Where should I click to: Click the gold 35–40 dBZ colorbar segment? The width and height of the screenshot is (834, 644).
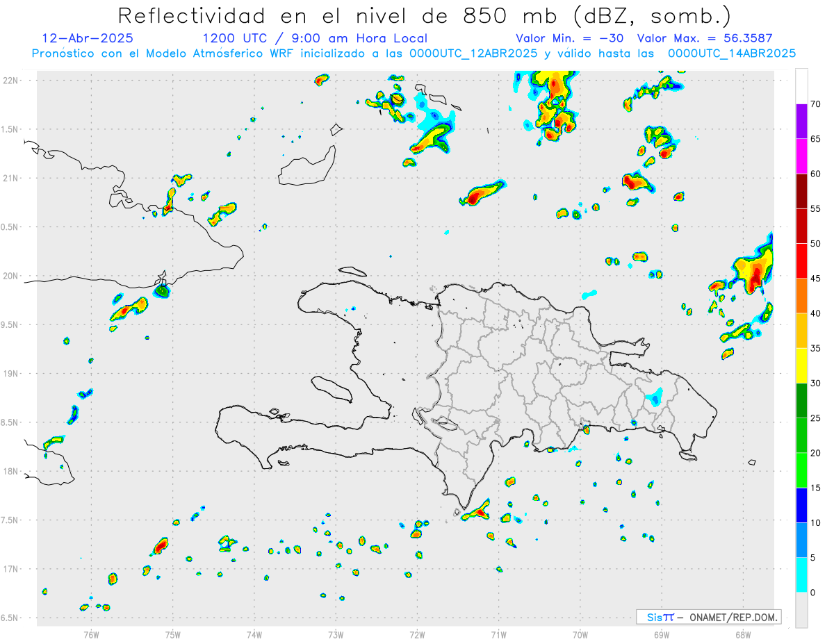pos(801,331)
